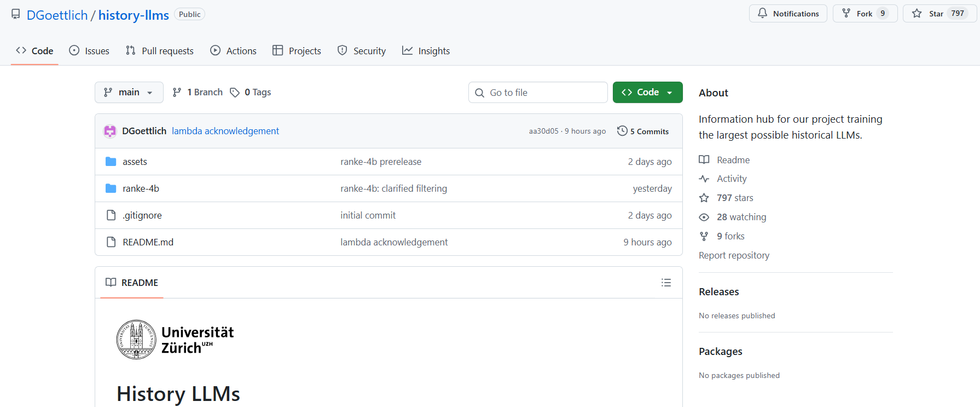Click the Universität Zürich logo
Image resolution: width=980 pixels, height=407 pixels.
click(175, 340)
